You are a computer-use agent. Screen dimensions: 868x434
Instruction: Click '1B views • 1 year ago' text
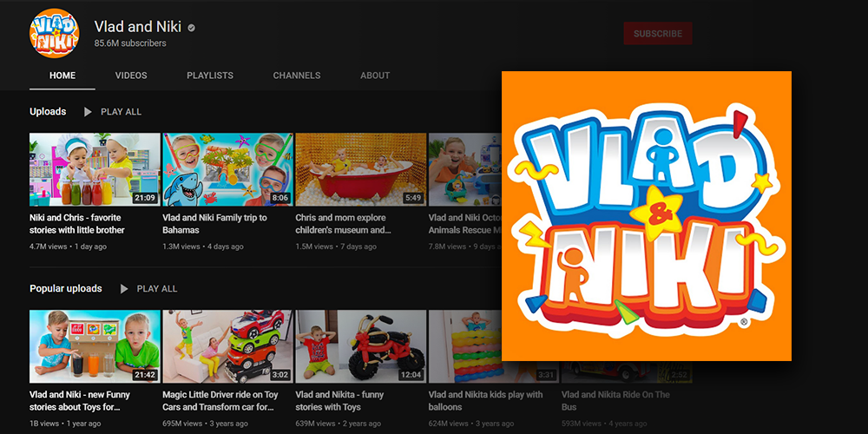click(64, 424)
